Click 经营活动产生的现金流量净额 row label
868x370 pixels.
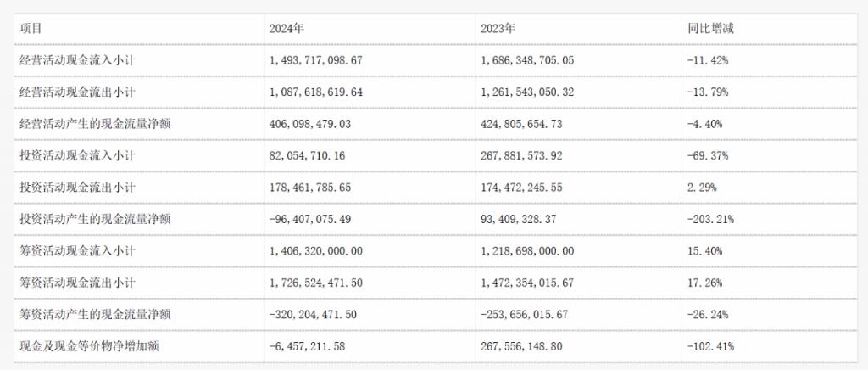click(95, 124)
